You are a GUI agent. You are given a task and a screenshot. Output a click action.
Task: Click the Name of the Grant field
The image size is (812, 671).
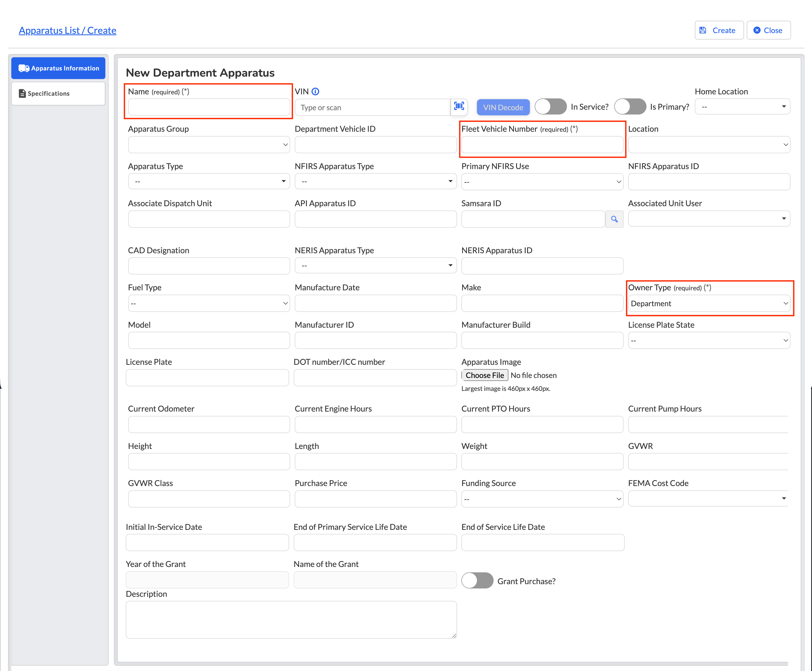375,580
